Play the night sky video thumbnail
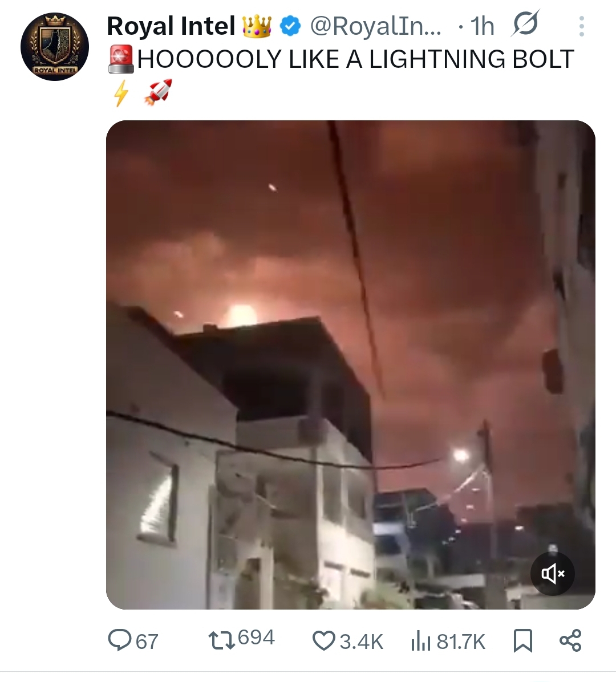Screen dimensions: 616x682 [x=351, y=365]
